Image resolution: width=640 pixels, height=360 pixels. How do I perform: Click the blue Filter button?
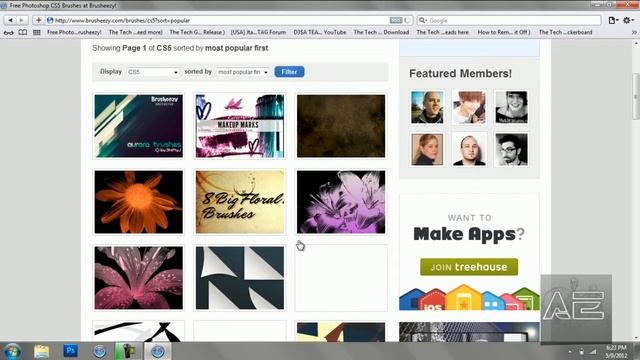pos(289,72)
